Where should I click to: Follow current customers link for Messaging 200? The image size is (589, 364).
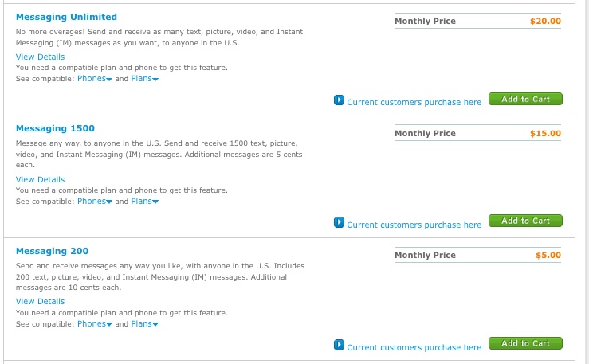pos(414,348)
